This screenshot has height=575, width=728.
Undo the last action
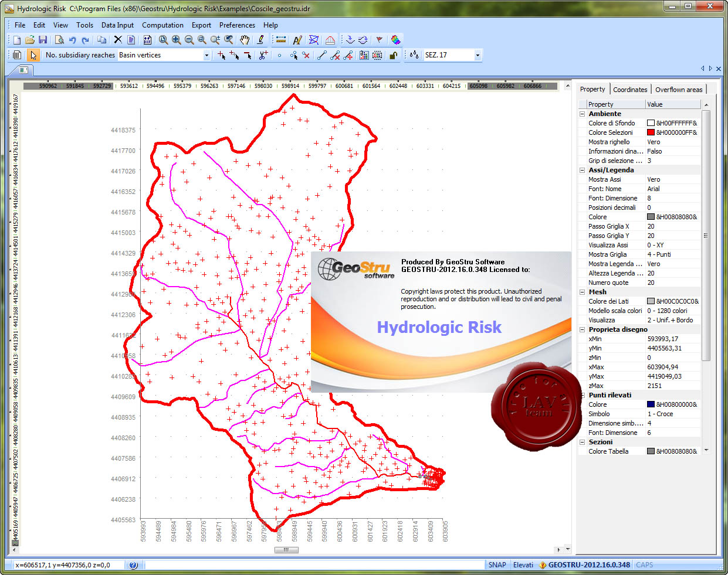coord(72,40)
